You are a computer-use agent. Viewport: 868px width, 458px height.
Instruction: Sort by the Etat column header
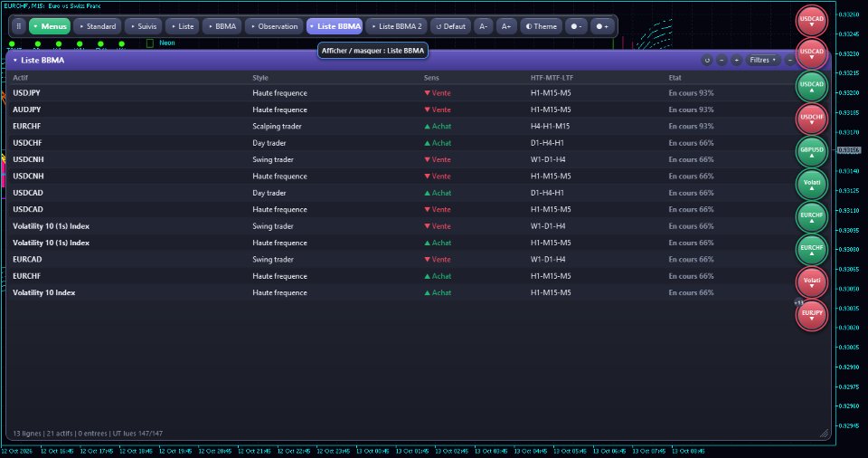(675, 78)
